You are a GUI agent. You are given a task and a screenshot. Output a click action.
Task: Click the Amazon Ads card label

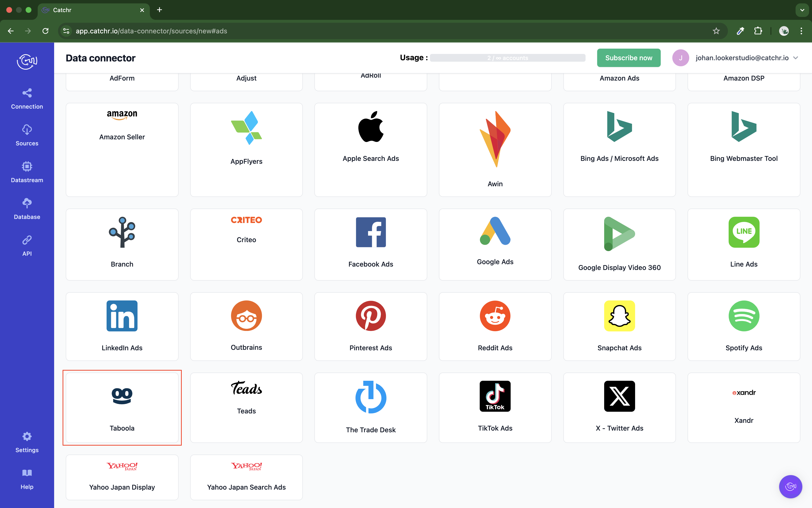tap(619, 78)
